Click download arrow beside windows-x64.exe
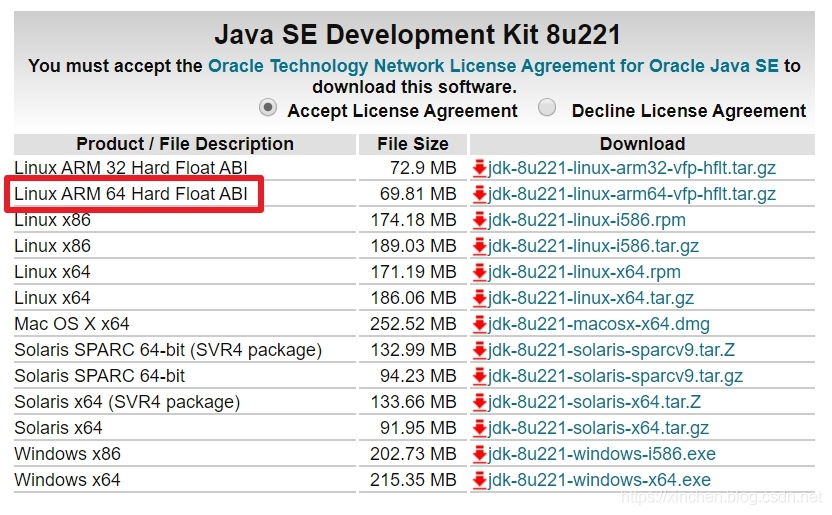 (480, 480)
